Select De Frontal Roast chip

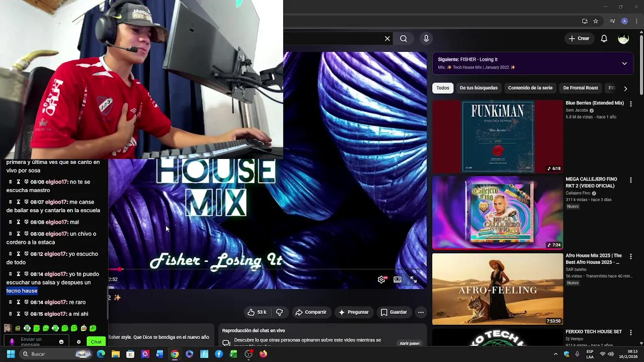[x=581, y=88]
